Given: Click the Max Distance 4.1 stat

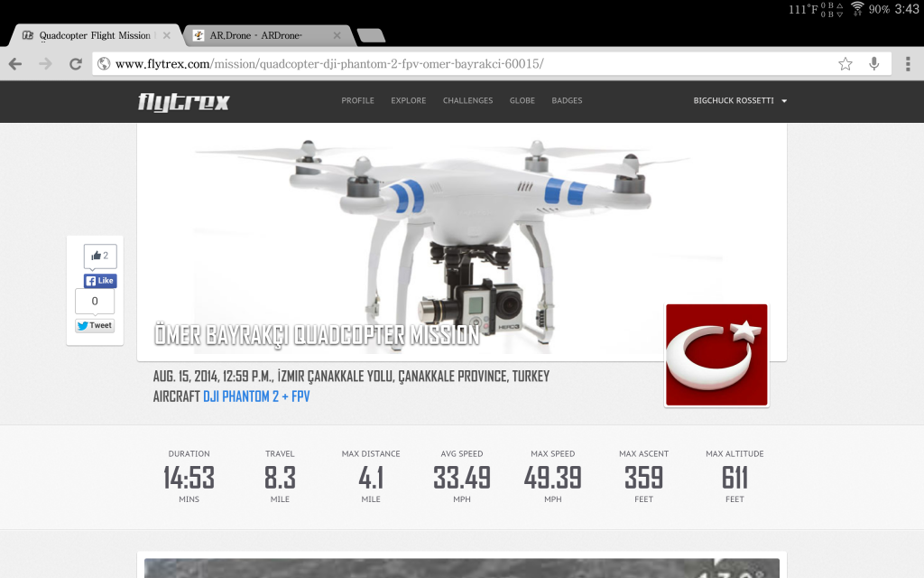Looking at the screenshot, I should click(x=371, y=477).
